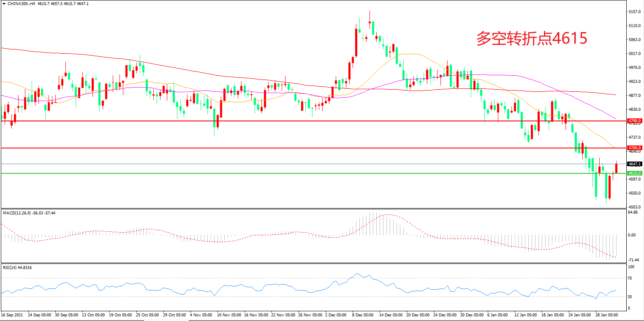
Task: Click the 8 Dec 05:00 time axis label
Action: pos(363,316)
